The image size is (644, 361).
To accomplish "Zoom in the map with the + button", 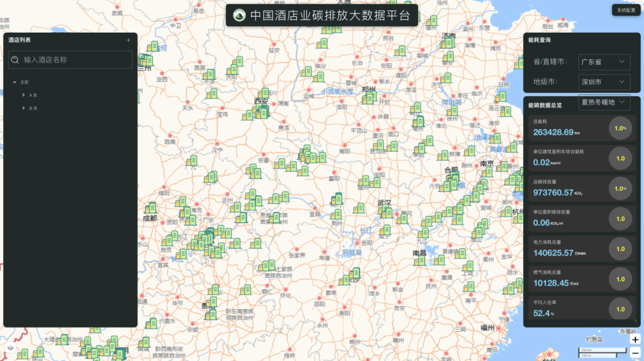I will pyautogui.click(x=635, y=340).
